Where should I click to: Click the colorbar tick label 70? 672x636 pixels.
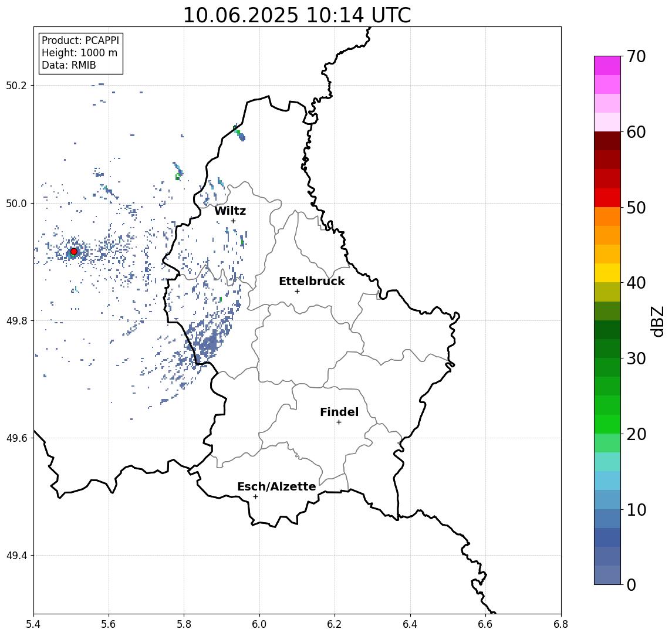(636, 56)
